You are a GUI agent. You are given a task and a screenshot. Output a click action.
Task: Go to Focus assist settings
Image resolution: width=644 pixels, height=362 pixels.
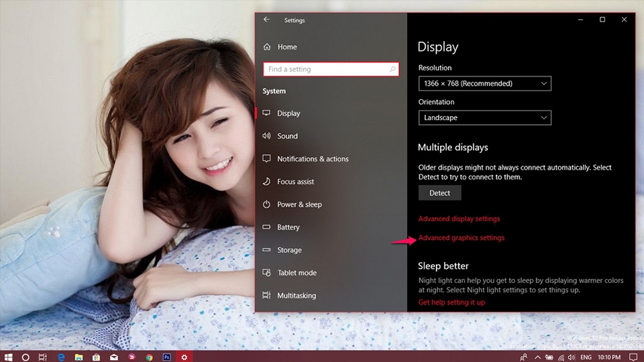coord(295,182)
